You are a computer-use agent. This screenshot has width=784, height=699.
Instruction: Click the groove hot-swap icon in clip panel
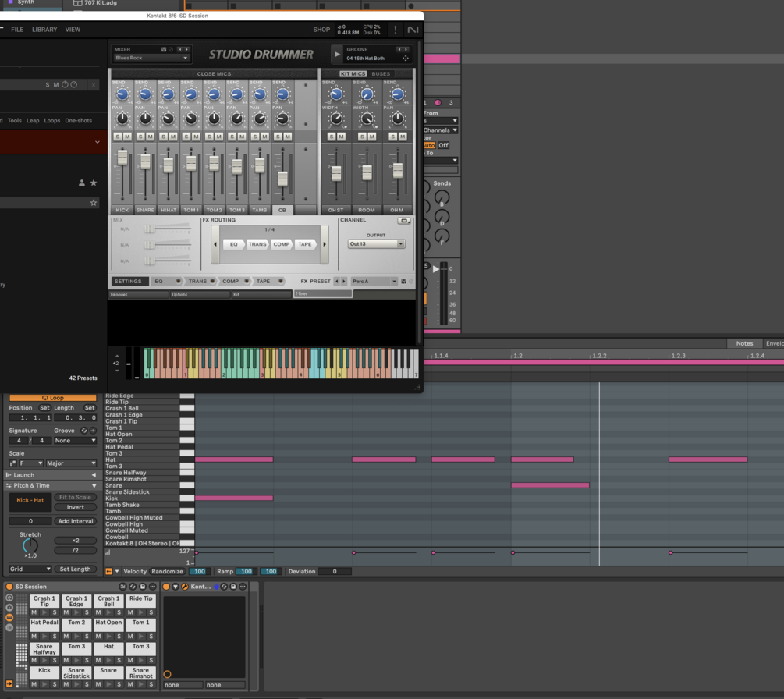(84, 431)
